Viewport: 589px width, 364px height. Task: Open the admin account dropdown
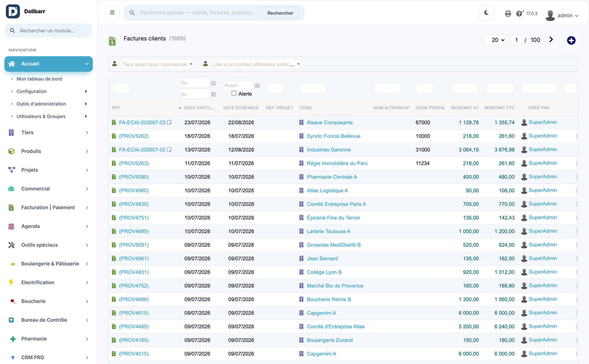pos(568,15)
